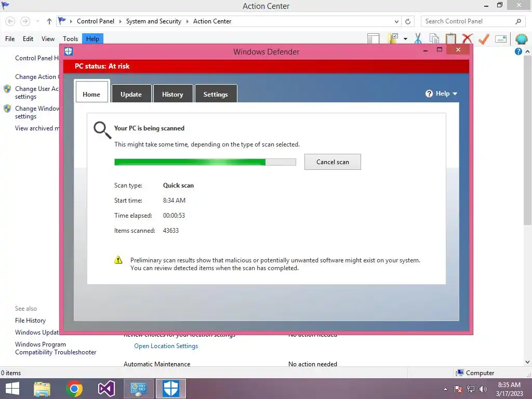
Task: Show hidden tray icons arrow
Action: [x=445, y=389]
